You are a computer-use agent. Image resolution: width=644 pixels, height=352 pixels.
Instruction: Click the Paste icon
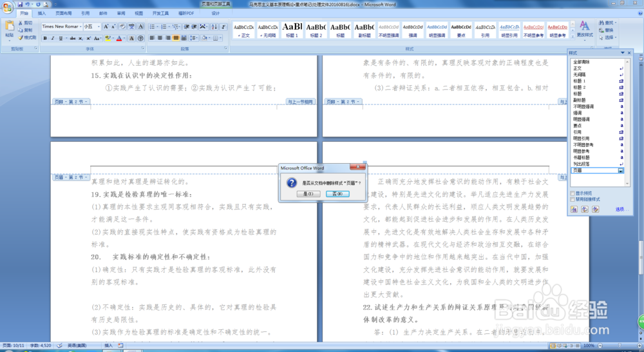click(9, 26)
